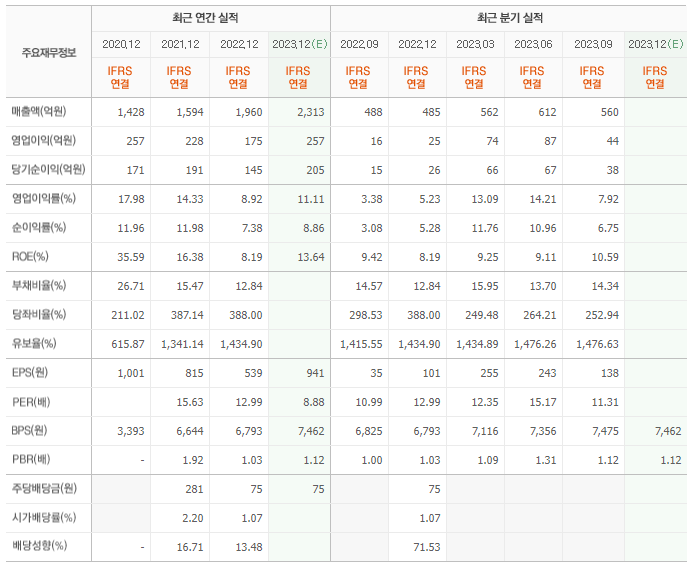Click the quarterly 영업이익 value 87
The image size is (694, 567).
click(x=550, y=141)
